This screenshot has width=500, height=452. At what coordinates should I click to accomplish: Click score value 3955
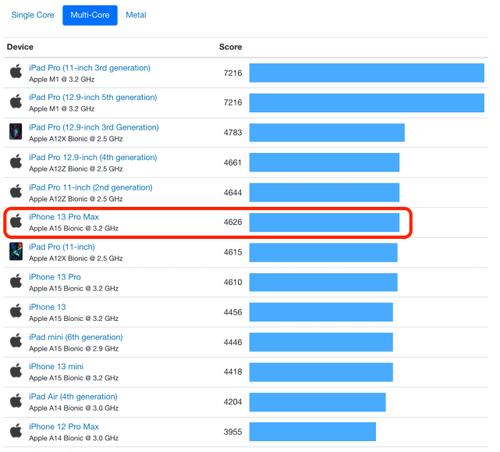click(x=233, y=432)
